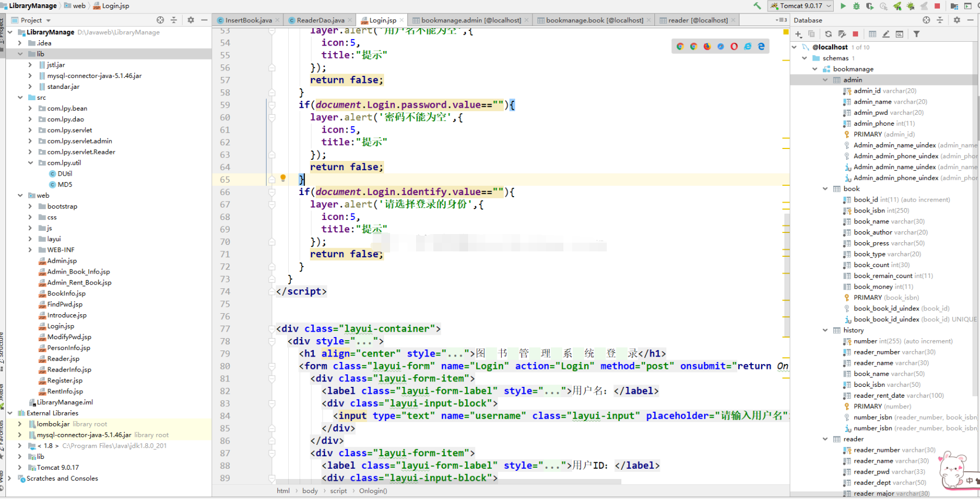
Task: Locate opened file target icon in Project panel
Action: coord(160,20)
